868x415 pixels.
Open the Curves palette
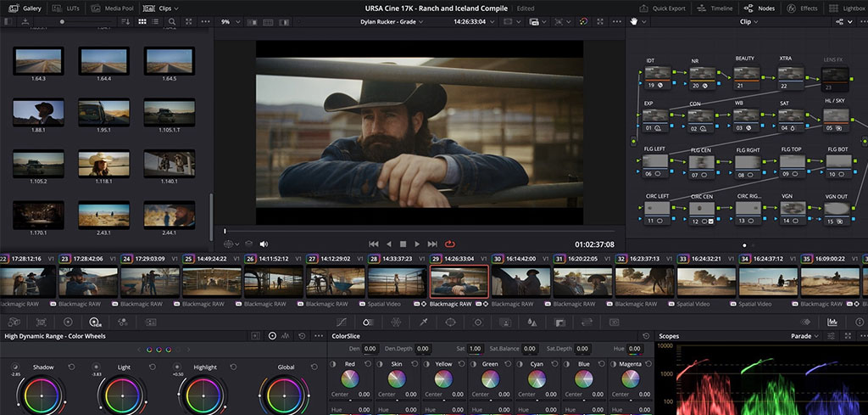click(341, 322)
